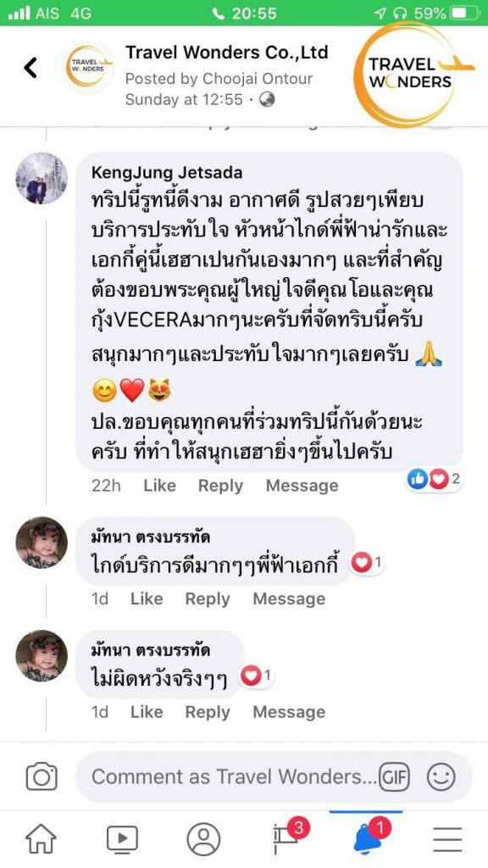Open the hamburger menu tab

click(x=447, y=840)
